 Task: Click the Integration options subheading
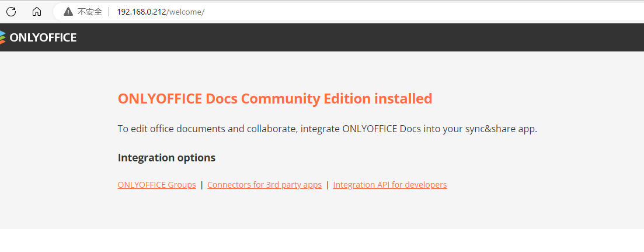(166, 158)
